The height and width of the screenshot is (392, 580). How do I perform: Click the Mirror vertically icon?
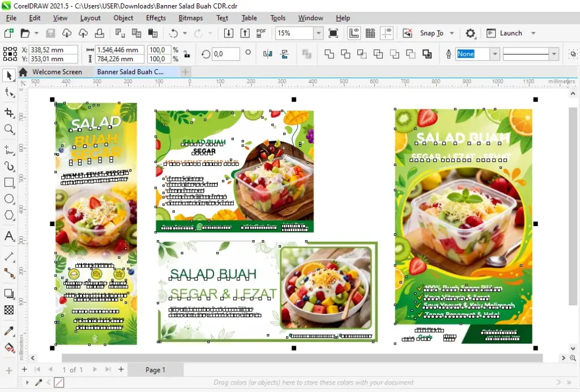[284, 54]
